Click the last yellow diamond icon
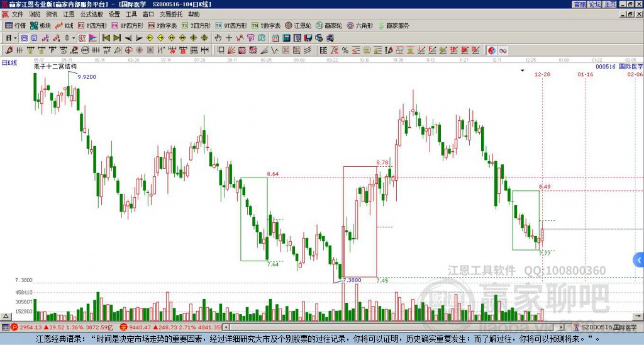Viewport: 644px width, 345px height. point(204,38)
